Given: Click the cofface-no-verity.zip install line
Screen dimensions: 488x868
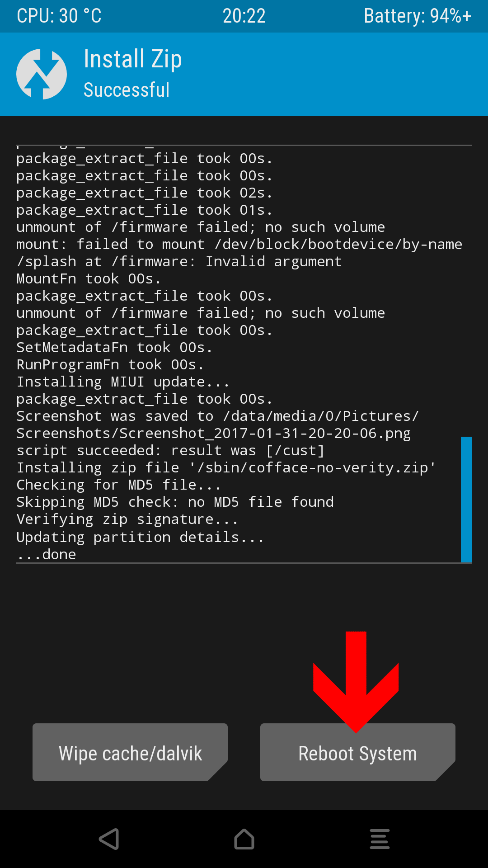Looking at the screenshot, I should click(226, 468).
